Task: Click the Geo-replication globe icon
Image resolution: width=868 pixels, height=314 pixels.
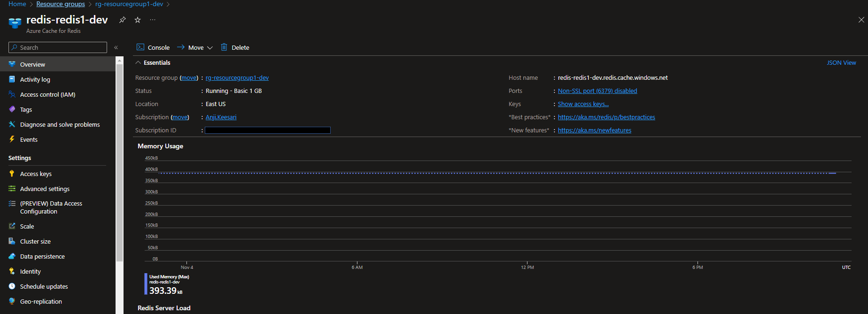Action: 12,301
